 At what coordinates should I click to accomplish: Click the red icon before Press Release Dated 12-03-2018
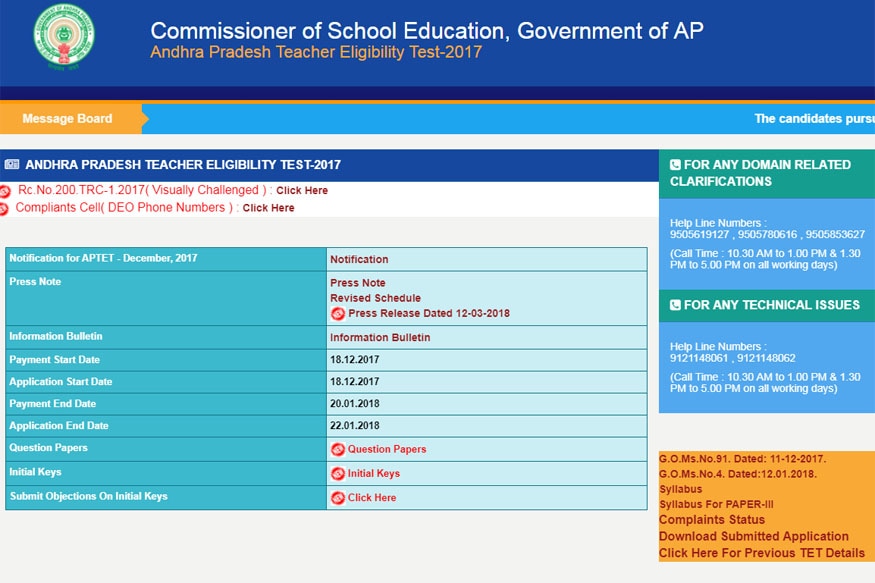pos(337,312)
